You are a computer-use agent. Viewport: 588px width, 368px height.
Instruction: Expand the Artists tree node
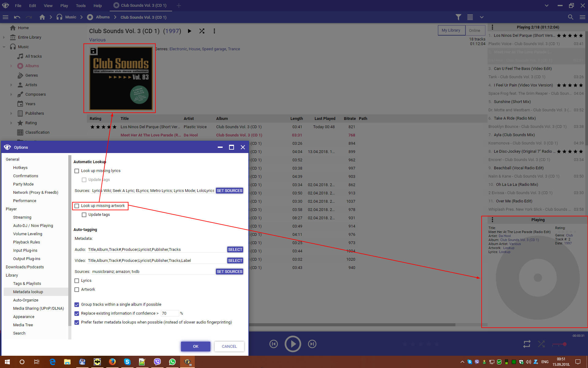tap(11, 85)
